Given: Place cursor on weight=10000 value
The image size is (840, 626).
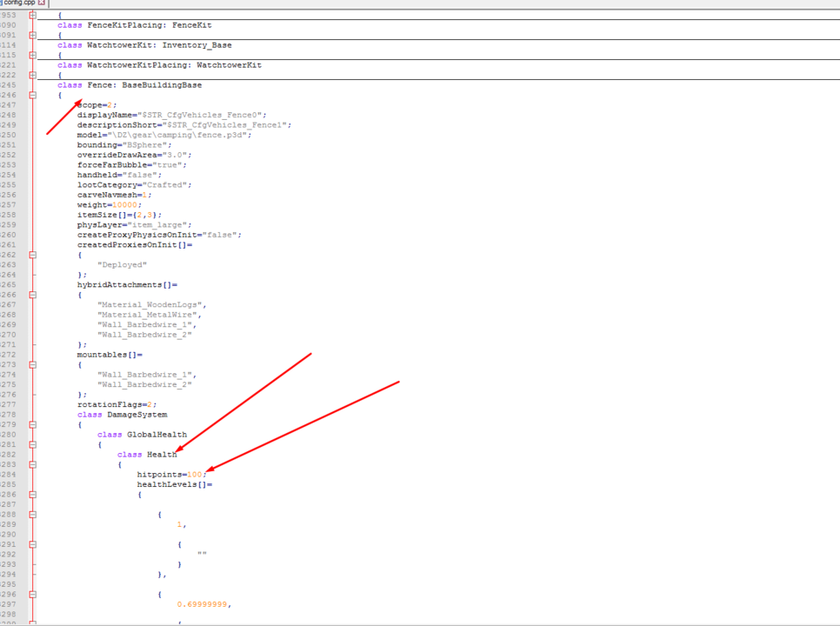Looking at the screenshot, I should click(125, 205).
